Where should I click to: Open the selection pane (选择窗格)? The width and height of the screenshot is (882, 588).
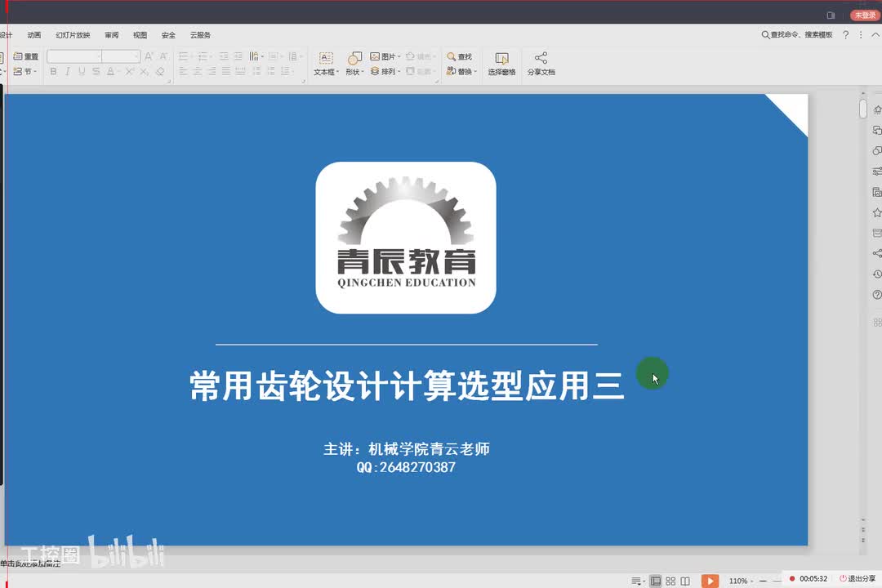(x=501, y=64)
